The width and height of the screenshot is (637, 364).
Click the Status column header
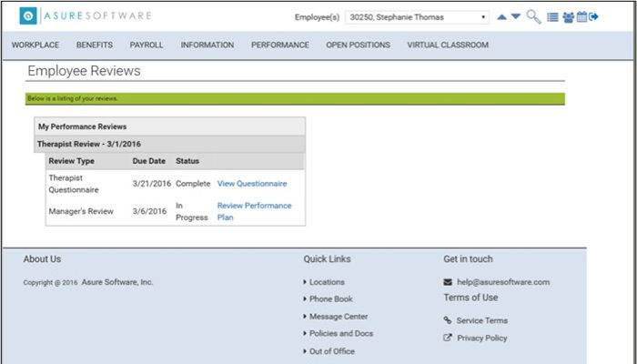187,161
